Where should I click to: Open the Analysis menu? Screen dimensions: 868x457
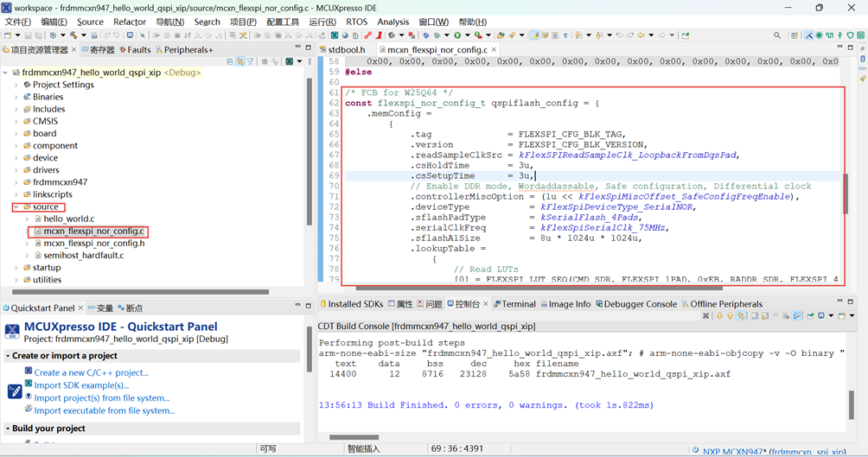(393, 22)
